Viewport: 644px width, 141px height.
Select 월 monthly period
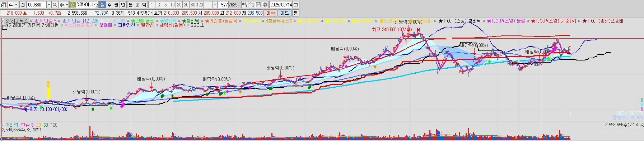point(116,5)
